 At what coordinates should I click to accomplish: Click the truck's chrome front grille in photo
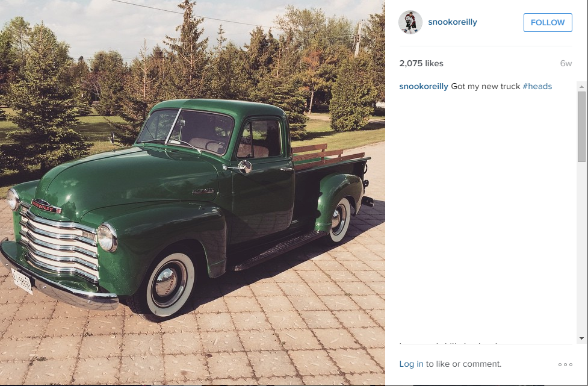(x=59, y=243)
